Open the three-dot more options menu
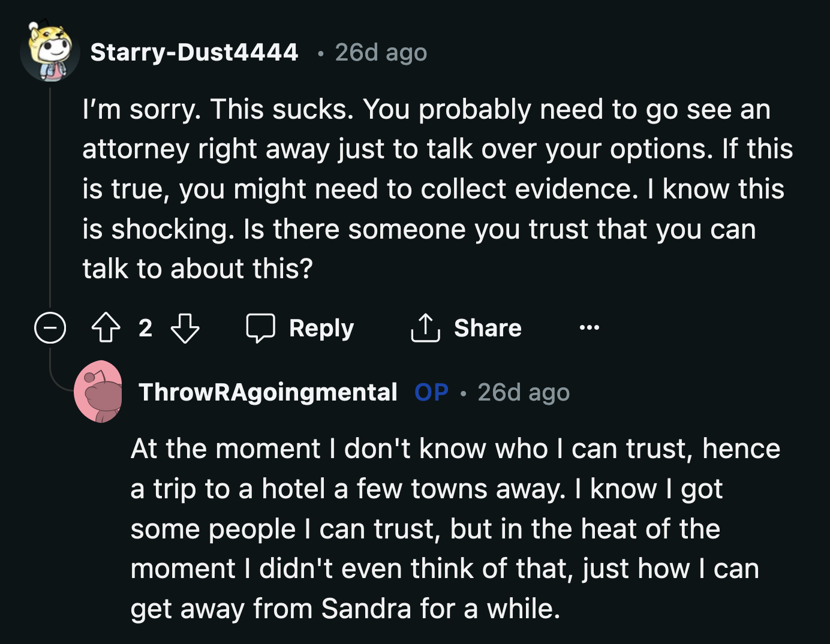 (x=589, y=328)
